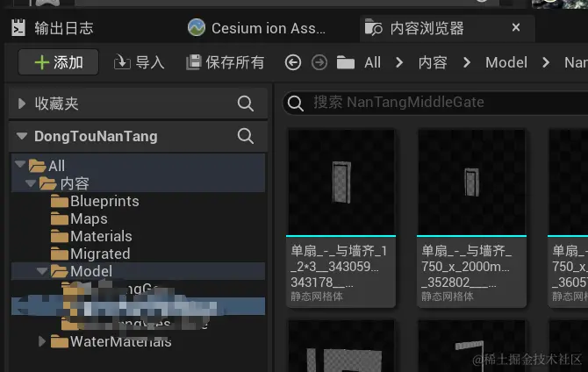Open the 输出日志 output log tab
Image resolution: width=588 pixels, height=372 pixels.
pos(53,28)
